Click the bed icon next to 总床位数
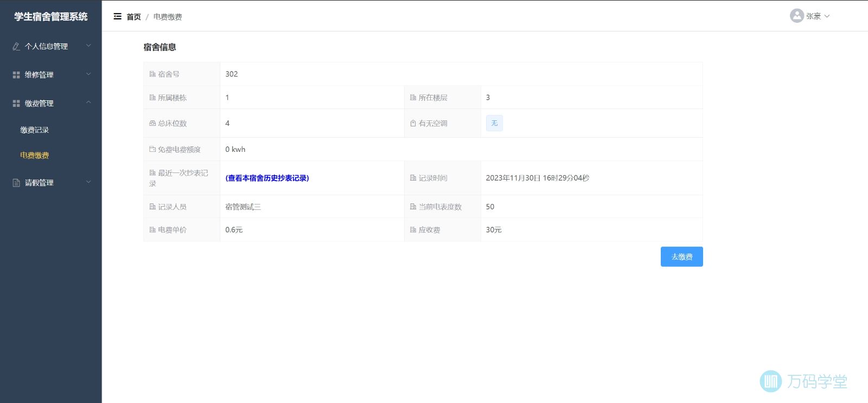The height and width of the screenshot is (403, 868). click(152, 124)
